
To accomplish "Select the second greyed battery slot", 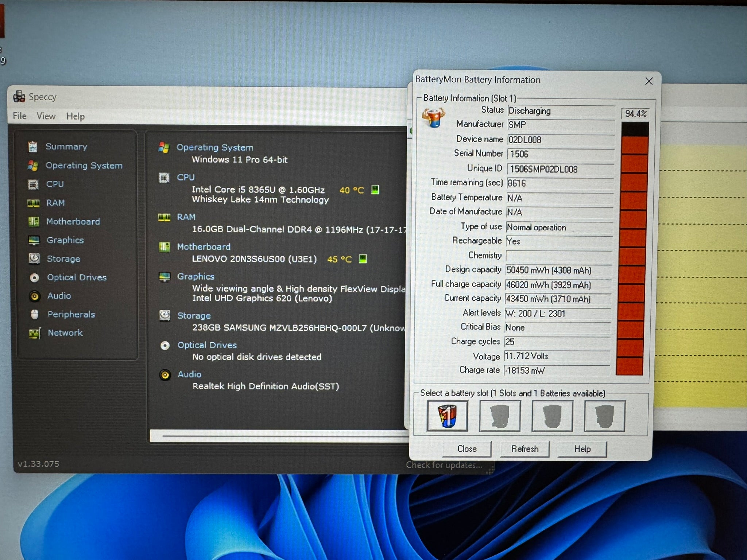I will [500, 416].
